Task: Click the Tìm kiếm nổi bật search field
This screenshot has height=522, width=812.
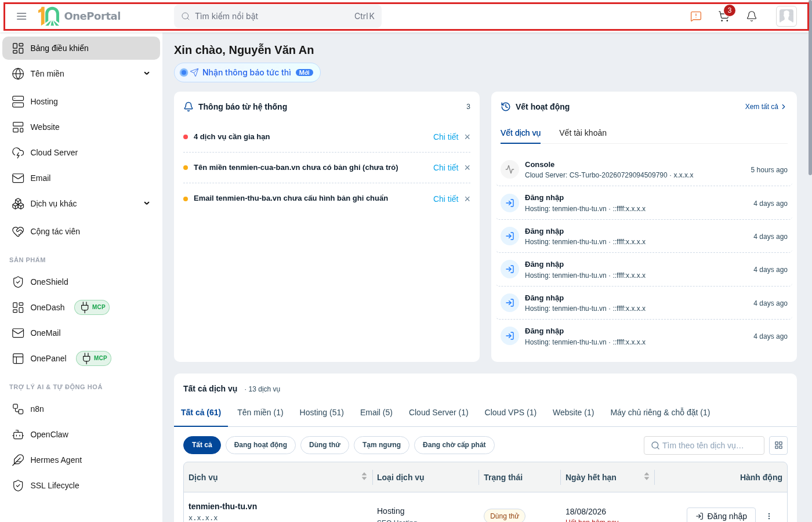Action: [x=278, y=16]
